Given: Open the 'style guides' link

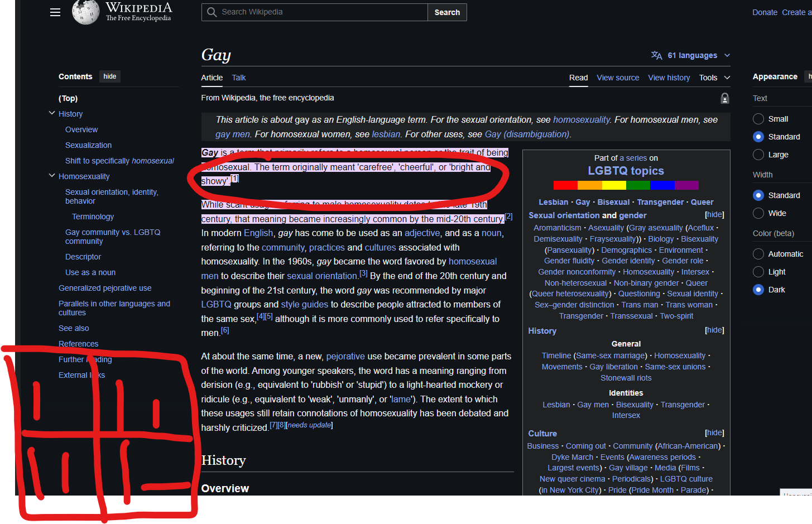Looking at the screenshot, I should pyautogui.click(x=305, y=304).
